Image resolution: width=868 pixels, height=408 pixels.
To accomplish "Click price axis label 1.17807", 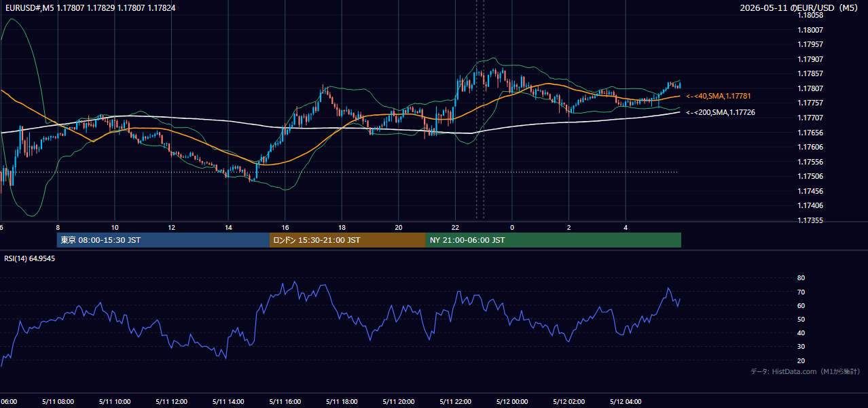I will pyautogui.click(x=810, y=88).
